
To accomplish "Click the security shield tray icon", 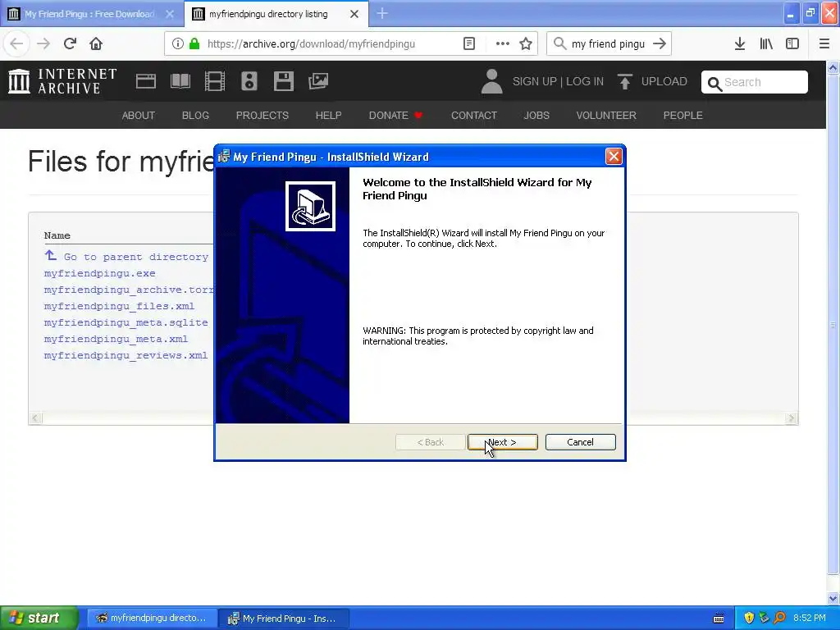I will click(x=749, y=618).
